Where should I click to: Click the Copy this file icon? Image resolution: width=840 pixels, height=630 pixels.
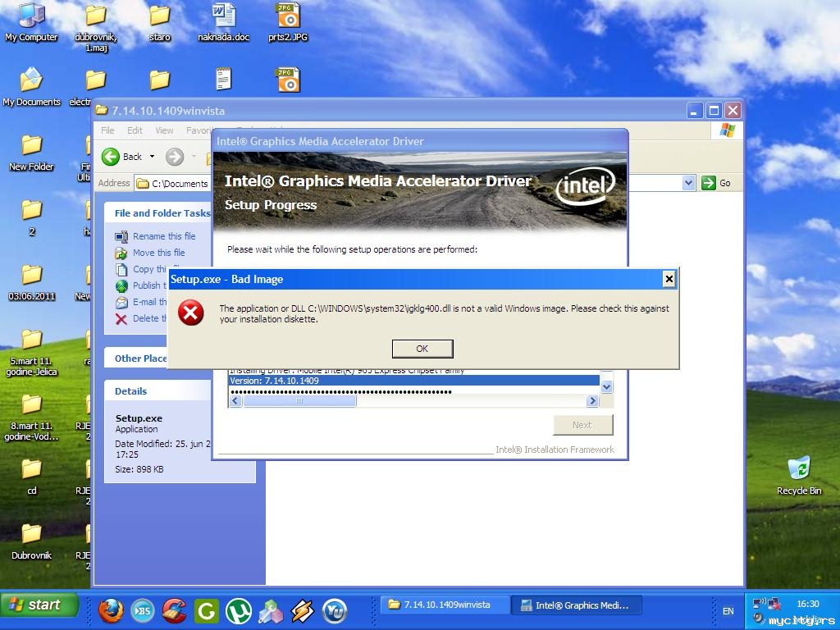pos(121,269)
